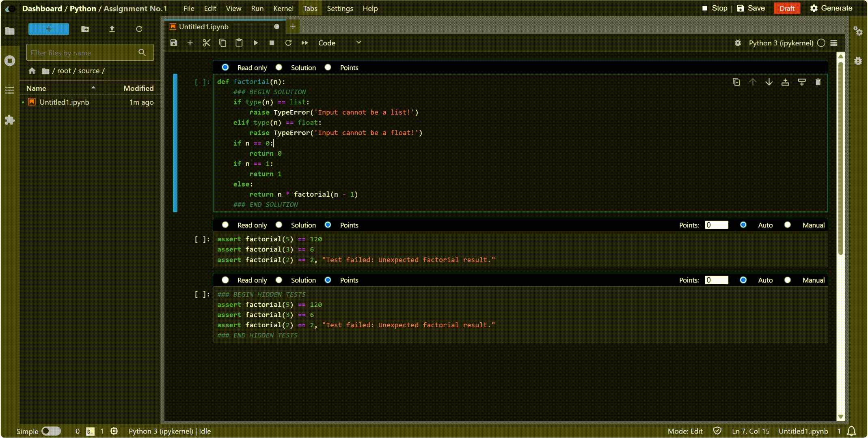This screenshot has height=438, width=868.
Task: Open the file browser sidebar icon
Action: 10,31
